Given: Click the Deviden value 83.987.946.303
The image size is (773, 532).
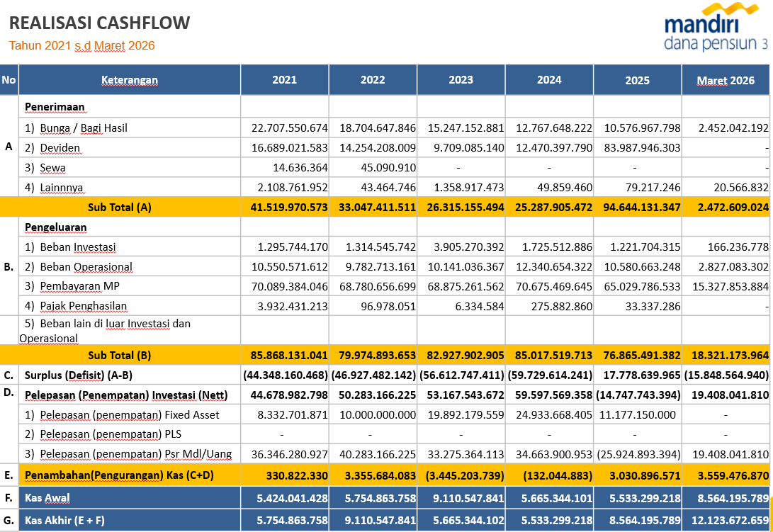Looking at the screenshot, I should click(637, 148).
